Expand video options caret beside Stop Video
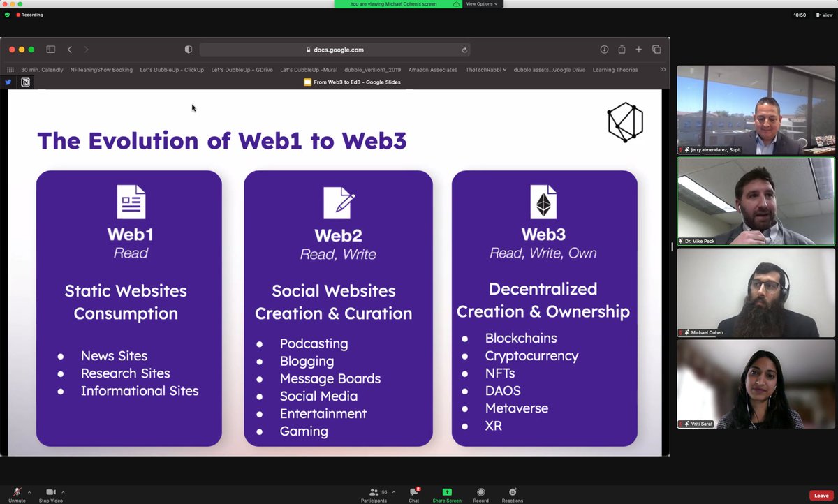 coord(63,491)
